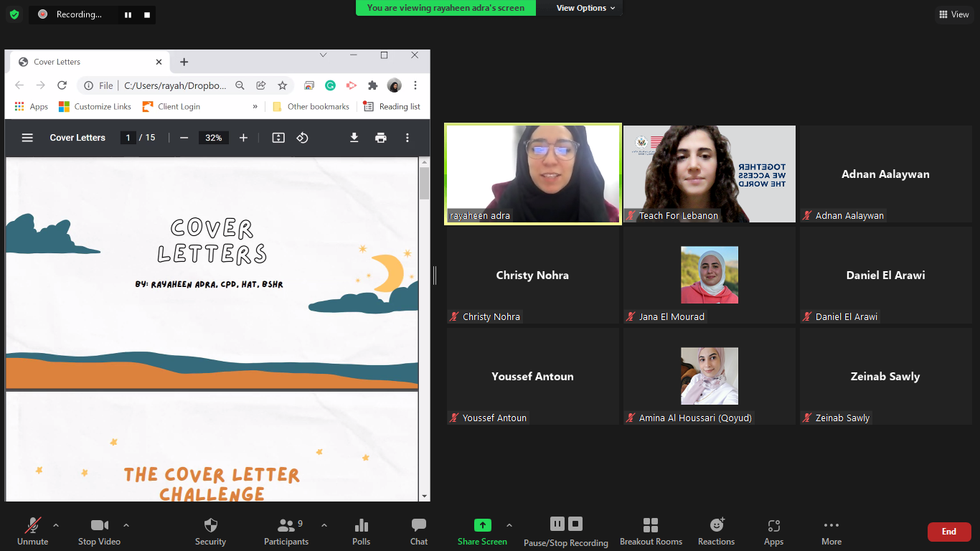Expand audio options arrow beside Unmute
The width and height of the screenshot is (980, 551).
56,525
